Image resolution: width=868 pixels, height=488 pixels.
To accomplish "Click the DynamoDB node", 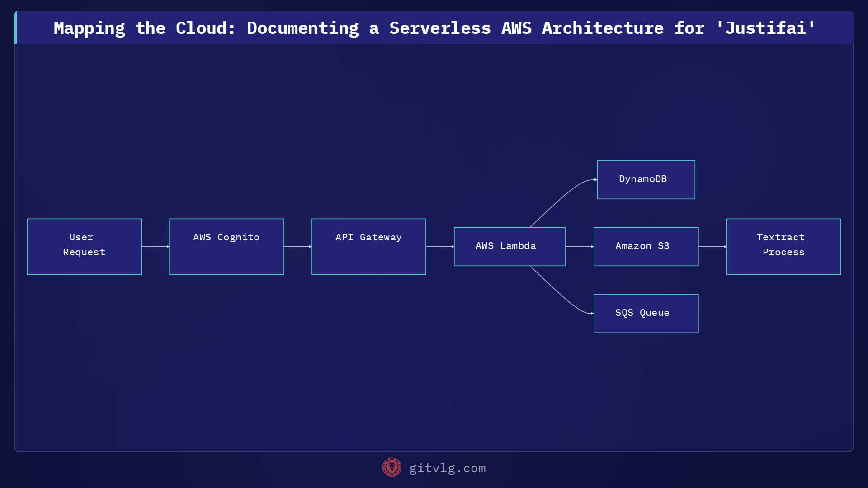I will pos(646,180).
